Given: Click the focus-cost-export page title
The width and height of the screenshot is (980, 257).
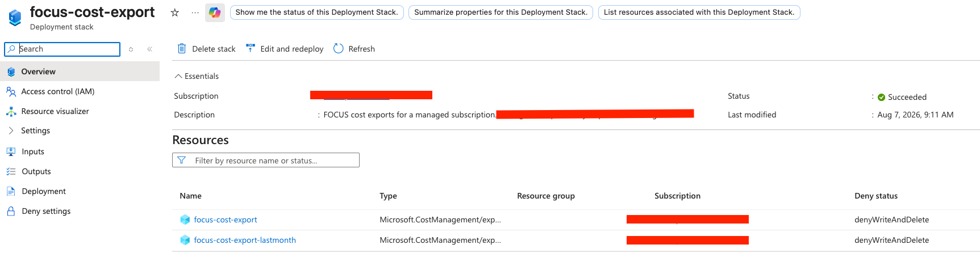Looking at the screenshot, I should [x=92, y=12].
